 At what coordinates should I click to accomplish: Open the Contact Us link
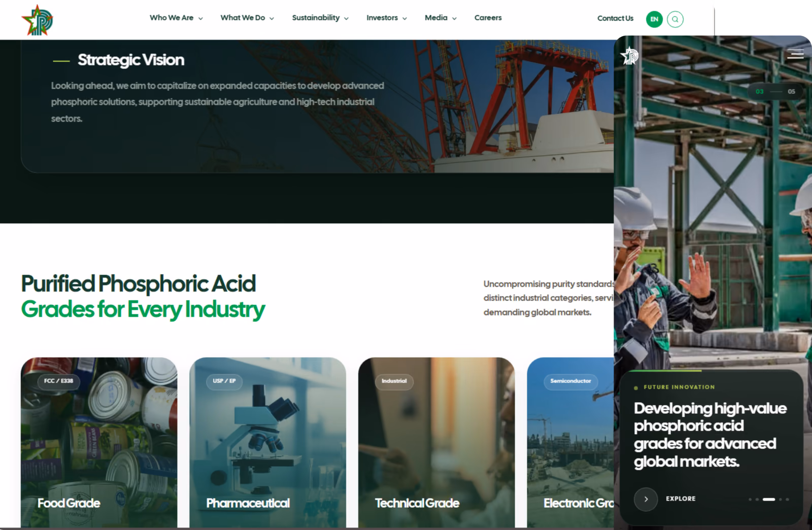click(615, 18)
